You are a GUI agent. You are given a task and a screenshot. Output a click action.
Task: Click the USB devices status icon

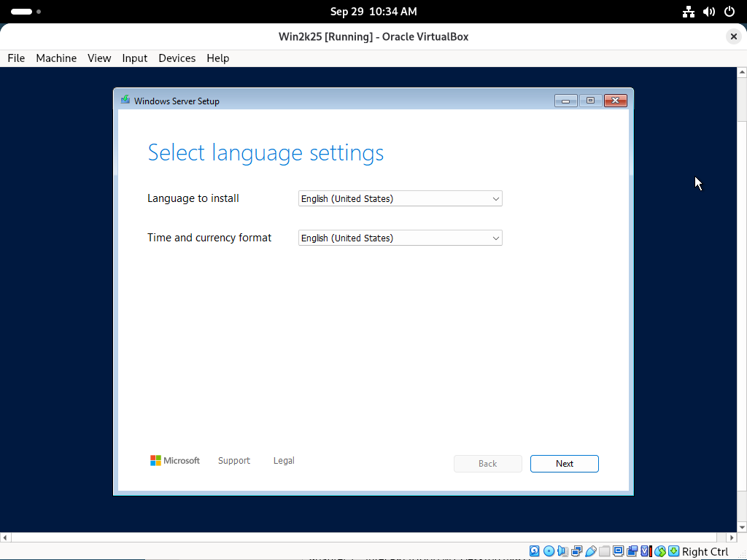590,551
